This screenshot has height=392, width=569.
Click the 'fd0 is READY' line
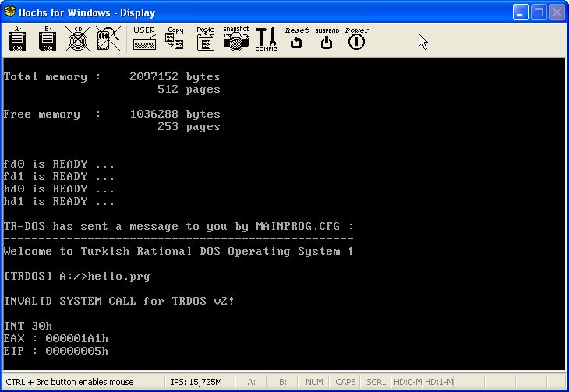[58, 164]
